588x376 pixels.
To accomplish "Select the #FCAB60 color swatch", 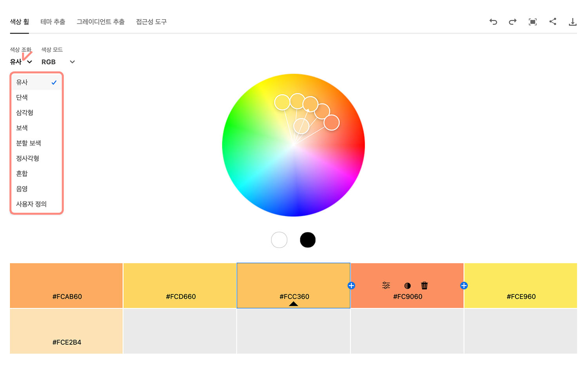I will pos(66,286).
